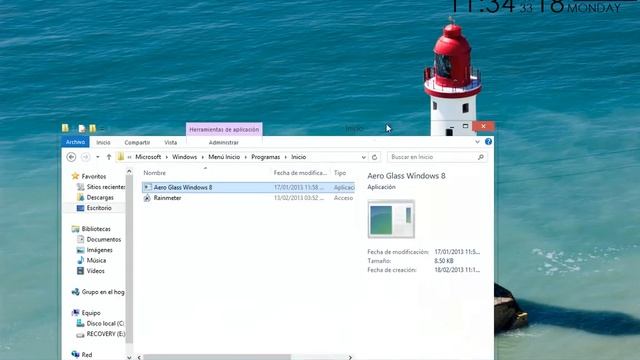Open Documentos library
The image size is (640, 360).
(x=104, y=240)
